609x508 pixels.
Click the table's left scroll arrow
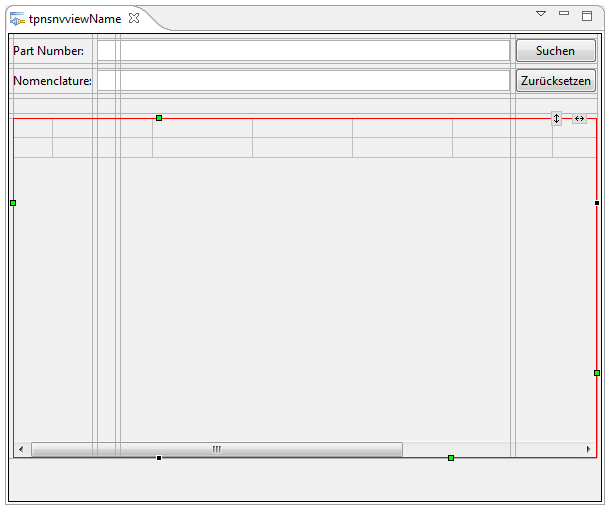[21, 449]
